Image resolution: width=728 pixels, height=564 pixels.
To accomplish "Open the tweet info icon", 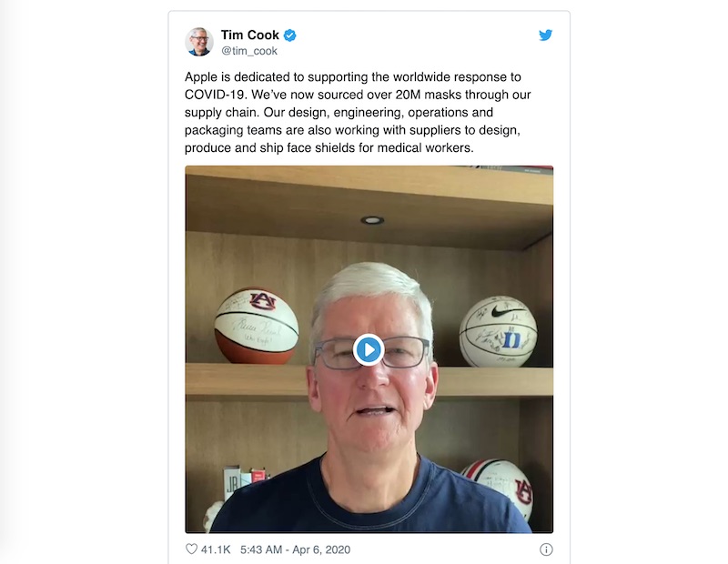I will 546,549.
